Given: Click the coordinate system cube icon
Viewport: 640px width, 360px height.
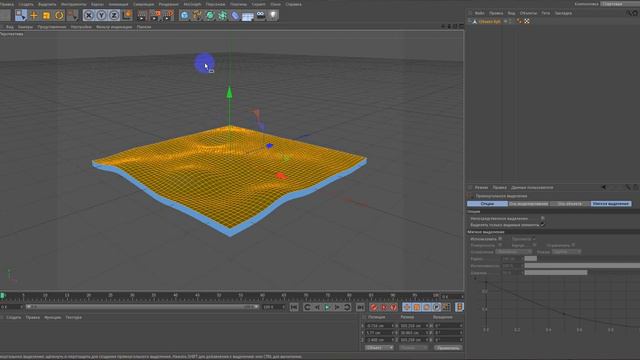Looking at the screenshot, I should point(127,16).
